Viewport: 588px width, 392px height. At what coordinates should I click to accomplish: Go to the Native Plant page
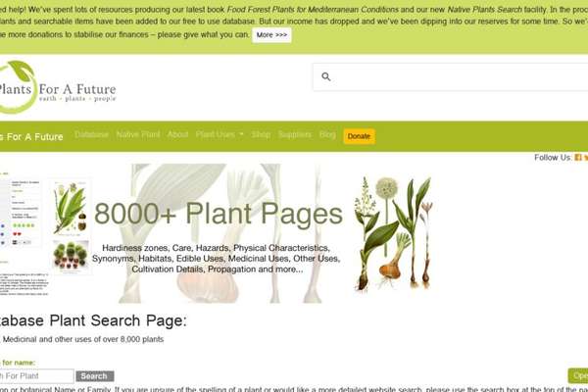[138, 134]
